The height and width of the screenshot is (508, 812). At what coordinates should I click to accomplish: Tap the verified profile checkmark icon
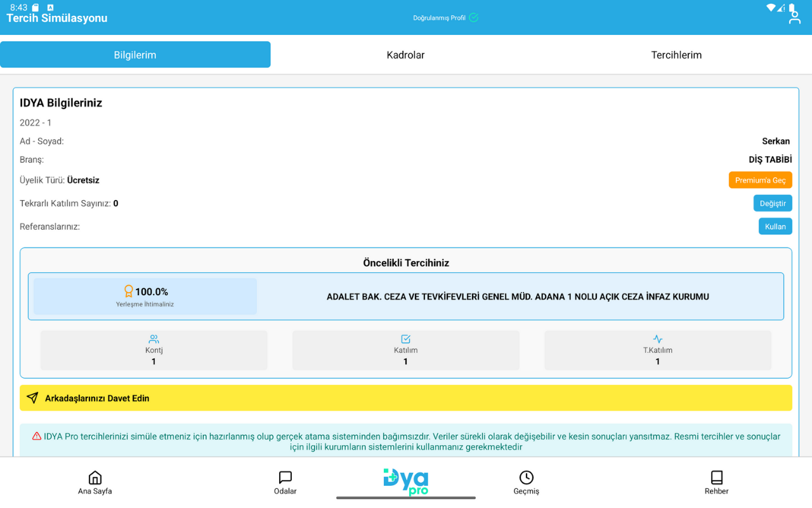[473, 18]
